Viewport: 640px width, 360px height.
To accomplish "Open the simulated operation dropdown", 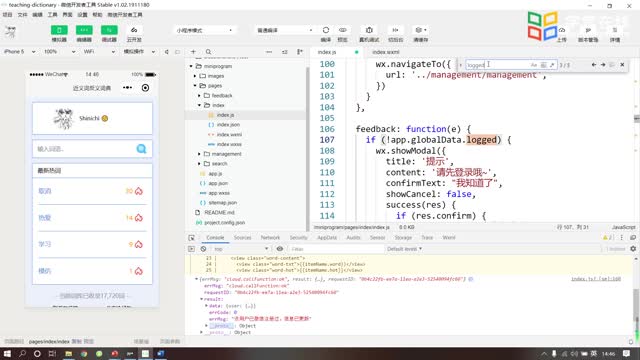I will [x=139, y=52].
